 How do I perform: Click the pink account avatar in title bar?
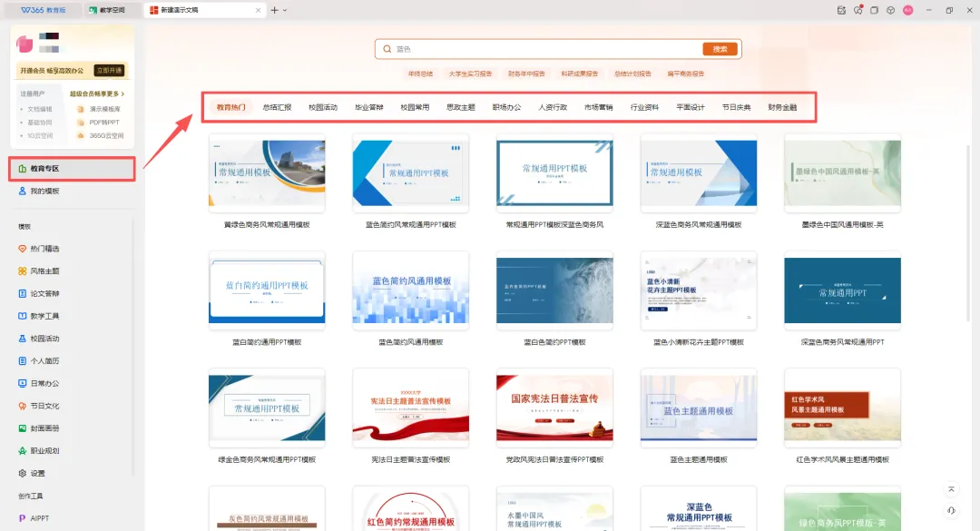[908, 10]
